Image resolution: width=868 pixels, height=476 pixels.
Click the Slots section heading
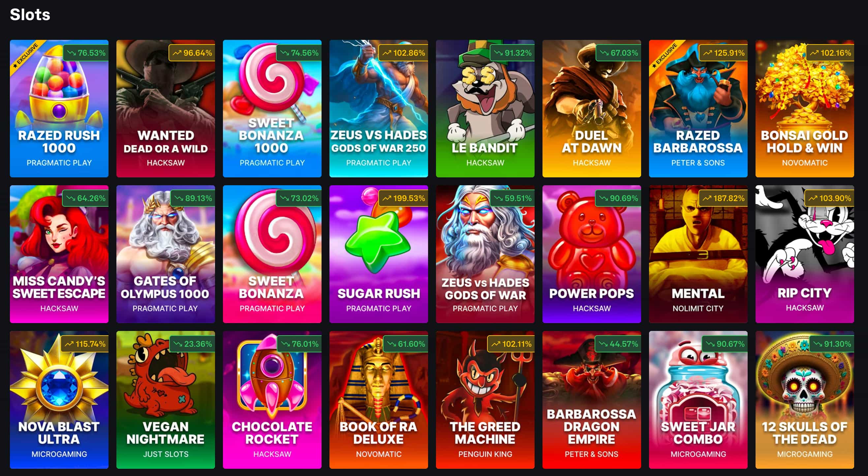[30, 15]
